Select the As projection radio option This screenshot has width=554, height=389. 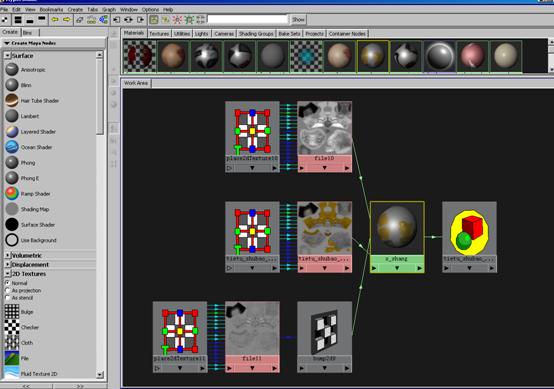click(x=7, y=290)
